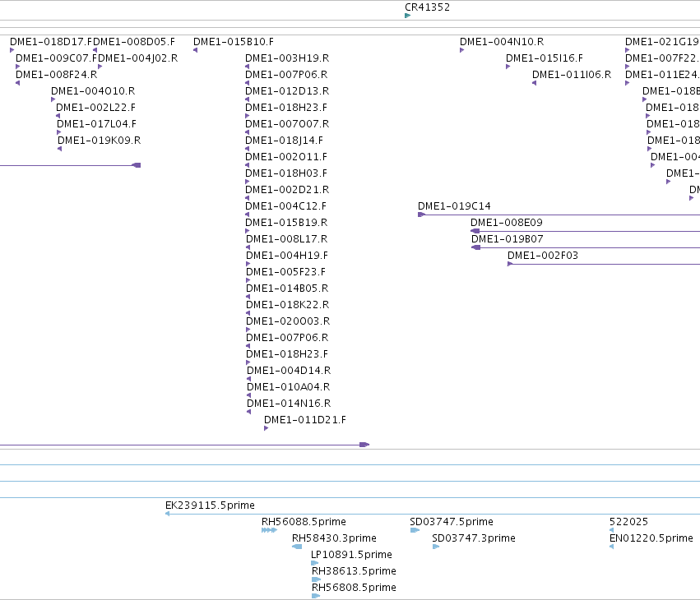Screen dimensions: 700x600
Task: Click the DME1-018J14.F label
Action: point(284,141)
